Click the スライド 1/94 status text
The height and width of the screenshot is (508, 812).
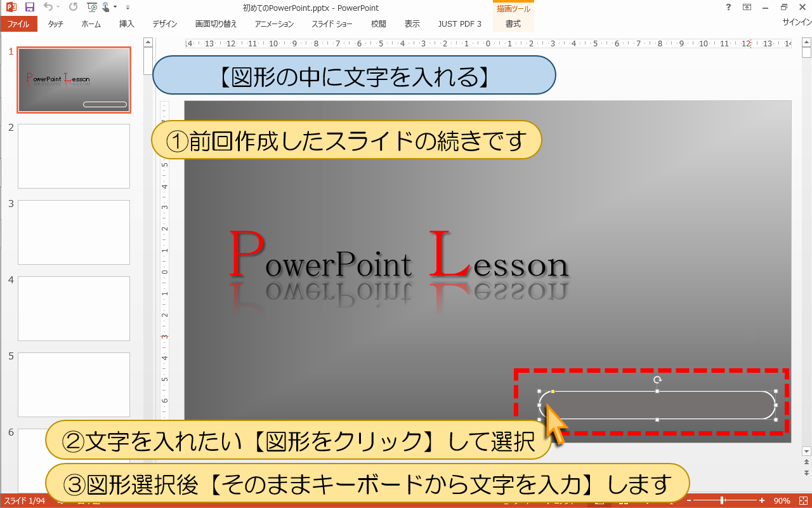25,501
